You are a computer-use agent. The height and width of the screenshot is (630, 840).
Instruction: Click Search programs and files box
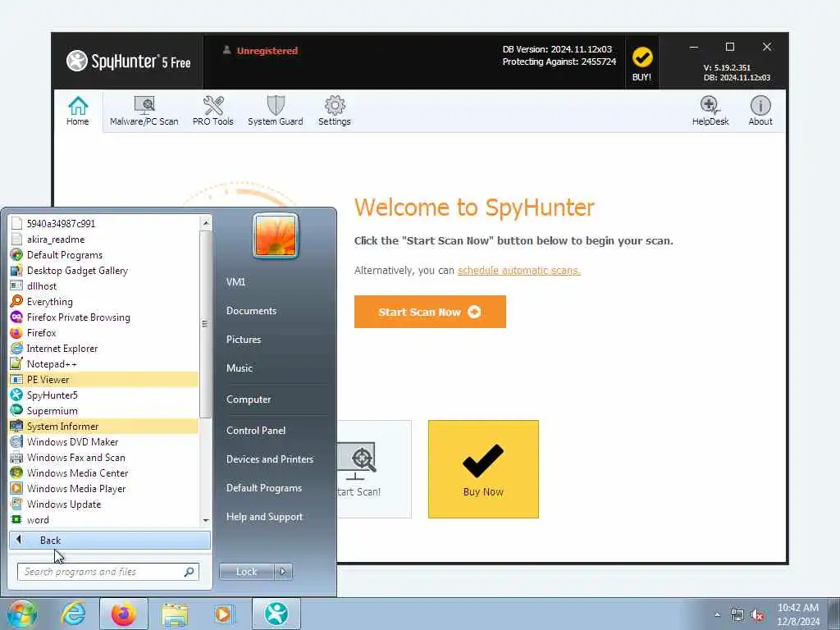coord(108,572)
